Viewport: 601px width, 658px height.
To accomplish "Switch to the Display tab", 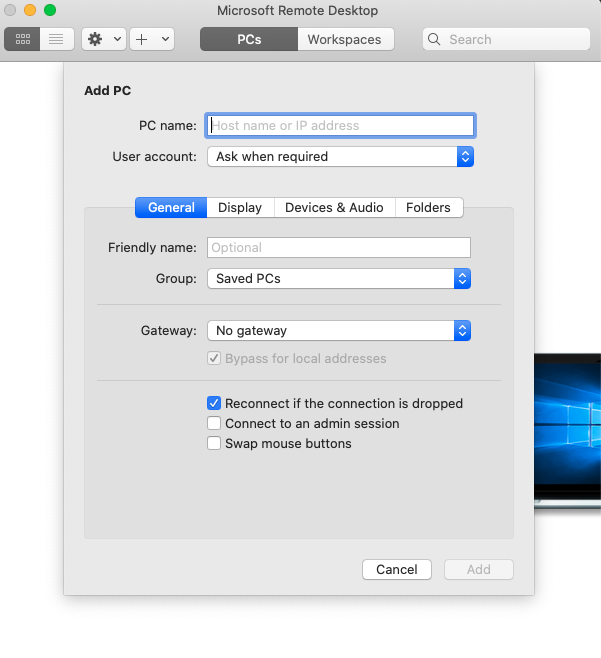I will pyautogui.click(x=240, y=207).
